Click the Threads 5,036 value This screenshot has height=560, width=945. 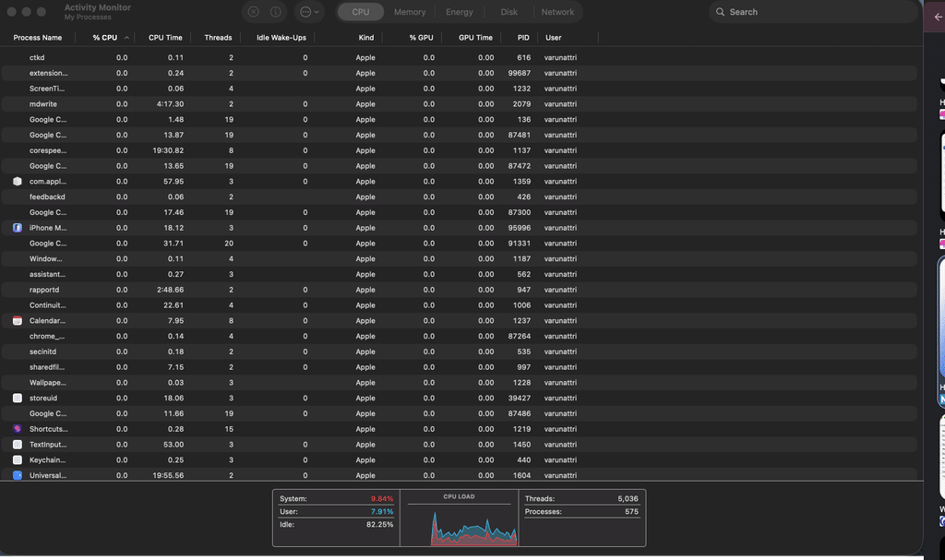point(628,498)
